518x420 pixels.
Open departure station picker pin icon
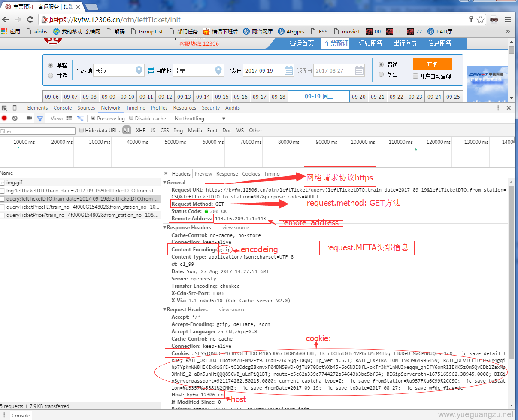(x=139, y=70)
